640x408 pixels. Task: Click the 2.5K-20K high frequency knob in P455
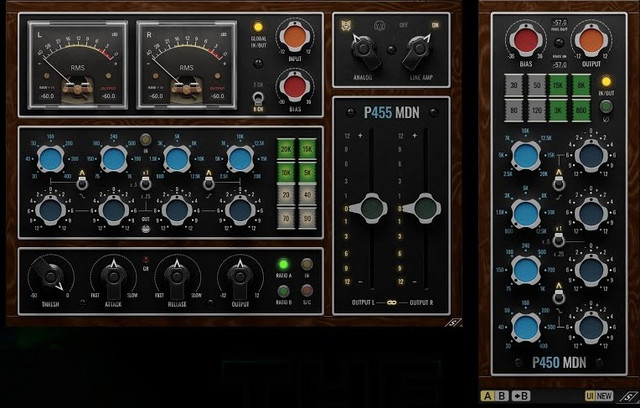(240, 159)
